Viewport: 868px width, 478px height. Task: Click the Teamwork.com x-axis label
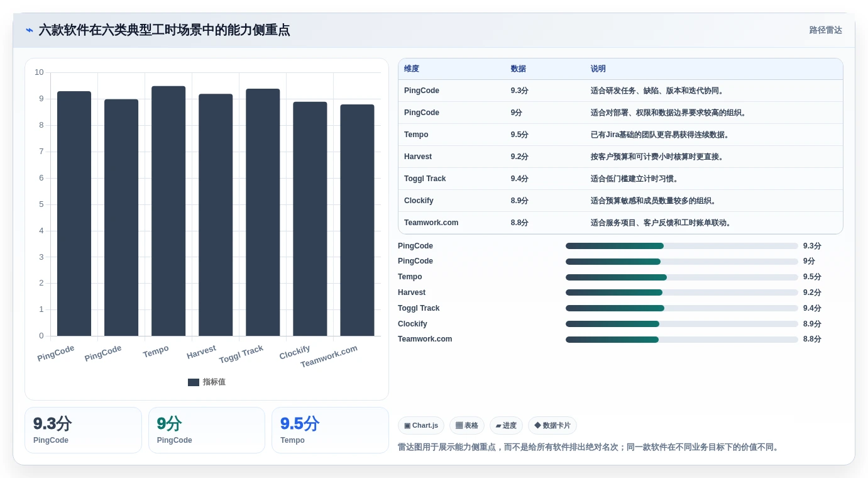pos(329,356)
